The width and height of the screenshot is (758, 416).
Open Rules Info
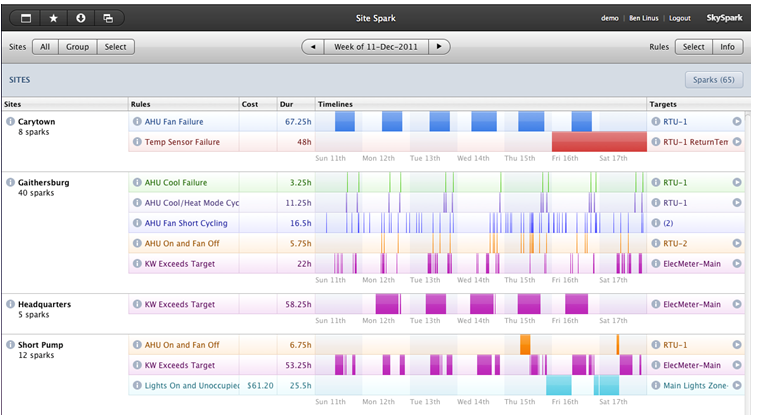(728, 47)
